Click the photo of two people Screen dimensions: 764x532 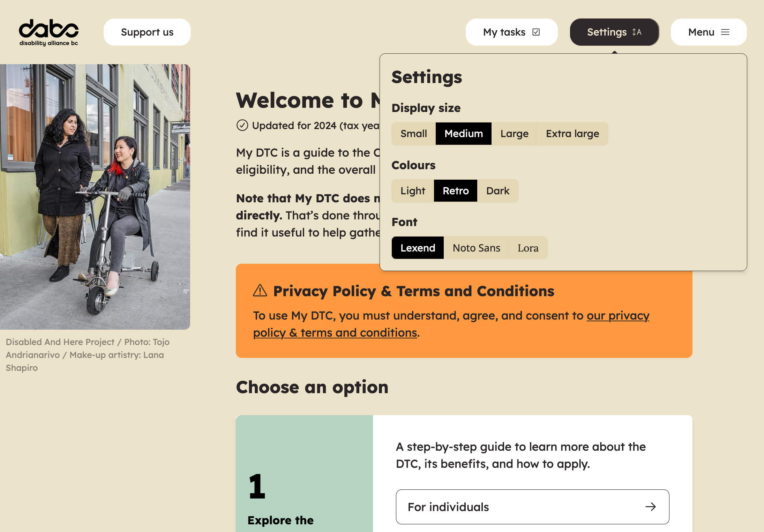tap(95, 197)
